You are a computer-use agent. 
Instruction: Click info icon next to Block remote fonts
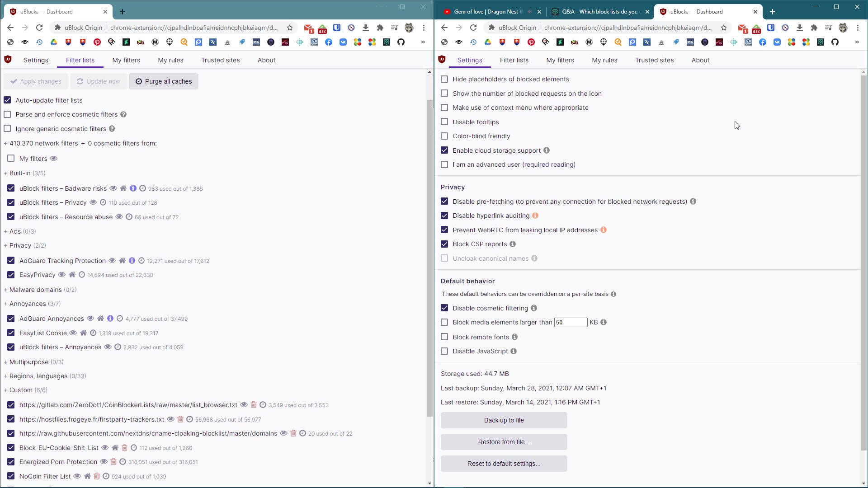coord(515,337)
